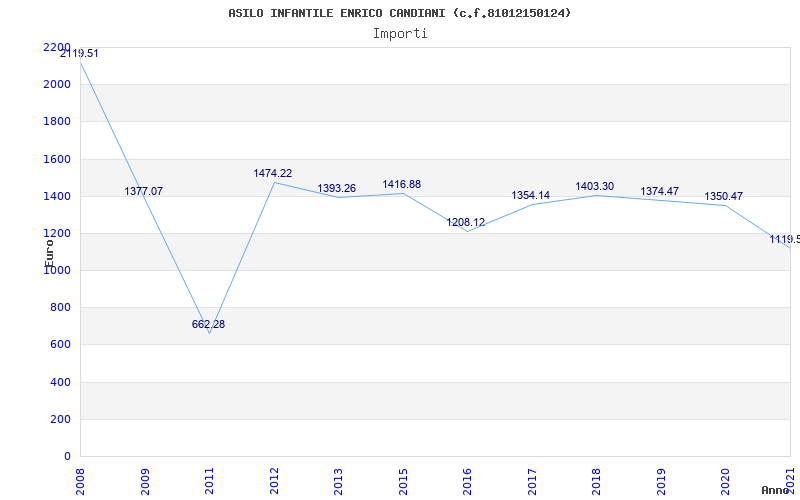This screenshot has height=500, width=800.
Task: Click the 400 value on Euro axis
Action: tap(61, 382)
